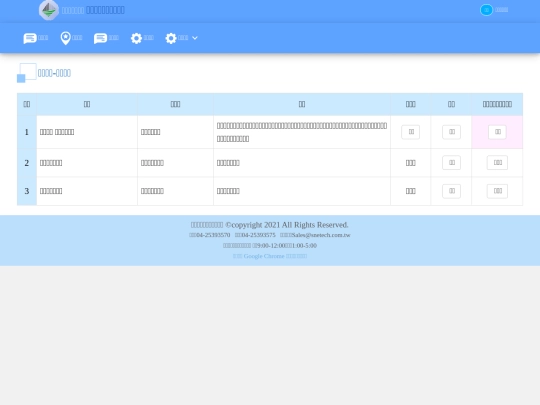Viewport: 540px width, 405px height.
Task: Click row 3's three-character bordered button
Action: pyautogui.click(x=497, y=191)
